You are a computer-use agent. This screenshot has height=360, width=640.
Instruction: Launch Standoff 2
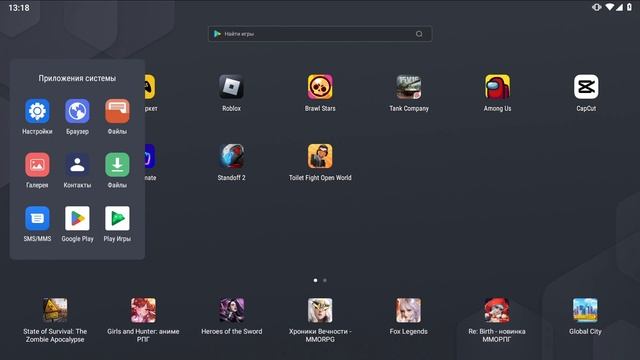point(231,156)
